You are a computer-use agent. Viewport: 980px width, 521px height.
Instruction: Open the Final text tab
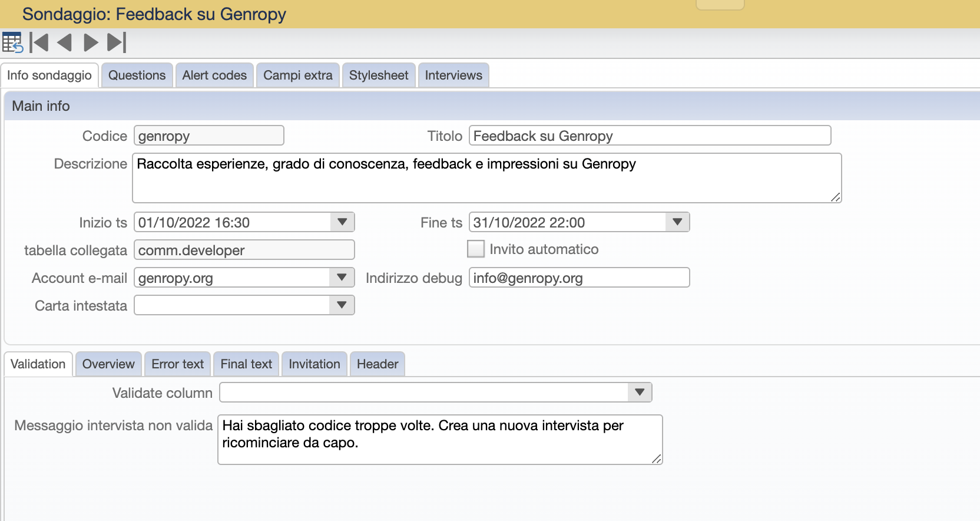[246, 364]
